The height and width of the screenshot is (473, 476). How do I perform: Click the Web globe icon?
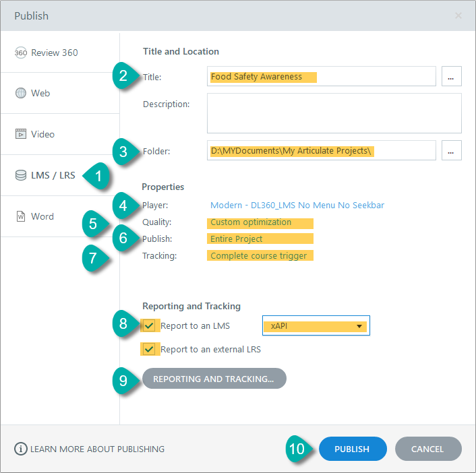[21, 93]
